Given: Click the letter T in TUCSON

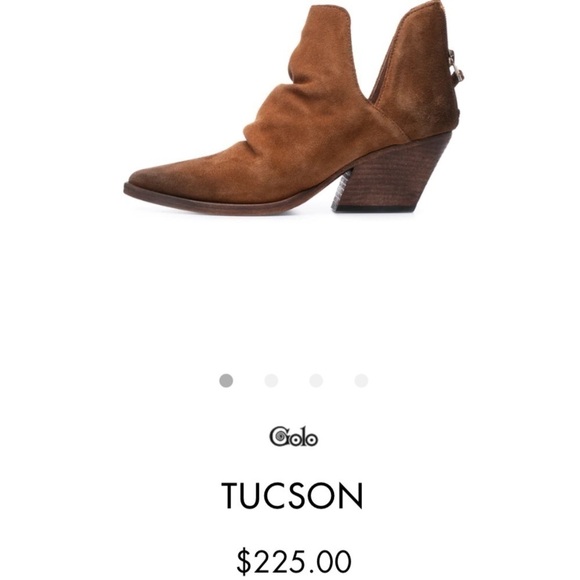Looking at the screenshot, I should point(232,496).
